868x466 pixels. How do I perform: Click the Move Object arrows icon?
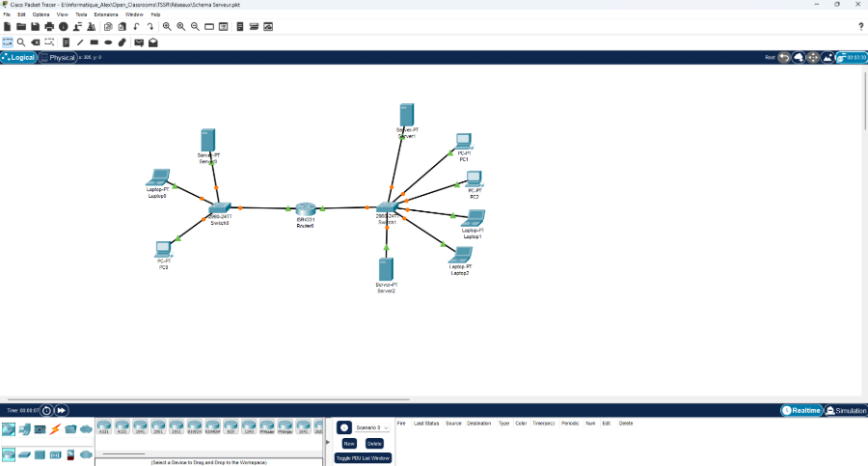(813, 58)
